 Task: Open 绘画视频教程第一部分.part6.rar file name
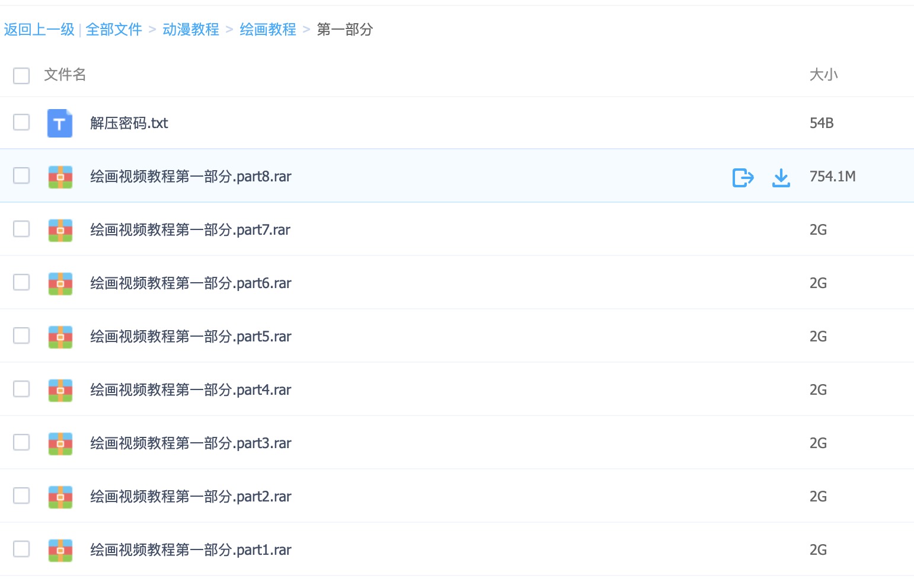tap(191, 283)
